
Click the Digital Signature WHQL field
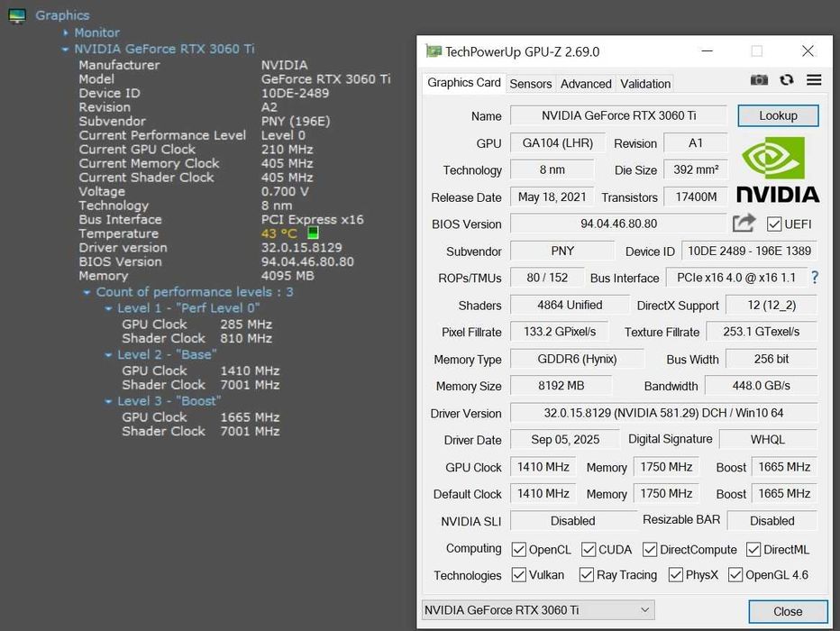coord(768,440)
